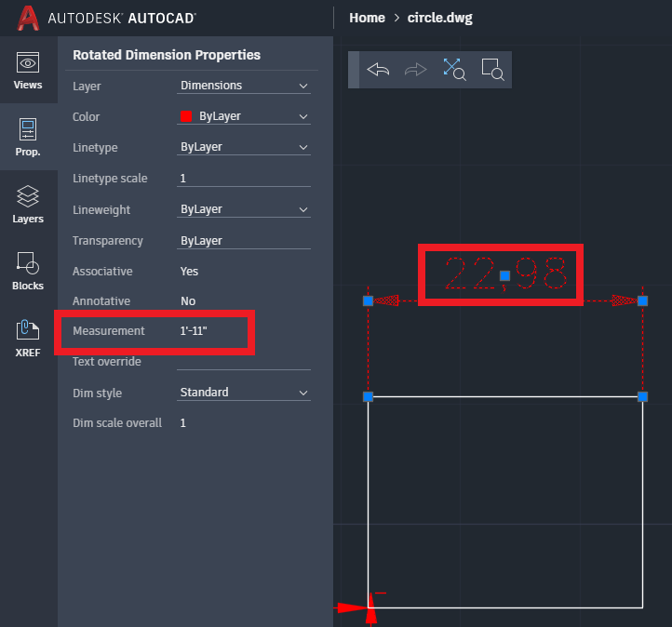Click the Layer property label
Viewport: 672px width, 627px height.
click(87, 87)
